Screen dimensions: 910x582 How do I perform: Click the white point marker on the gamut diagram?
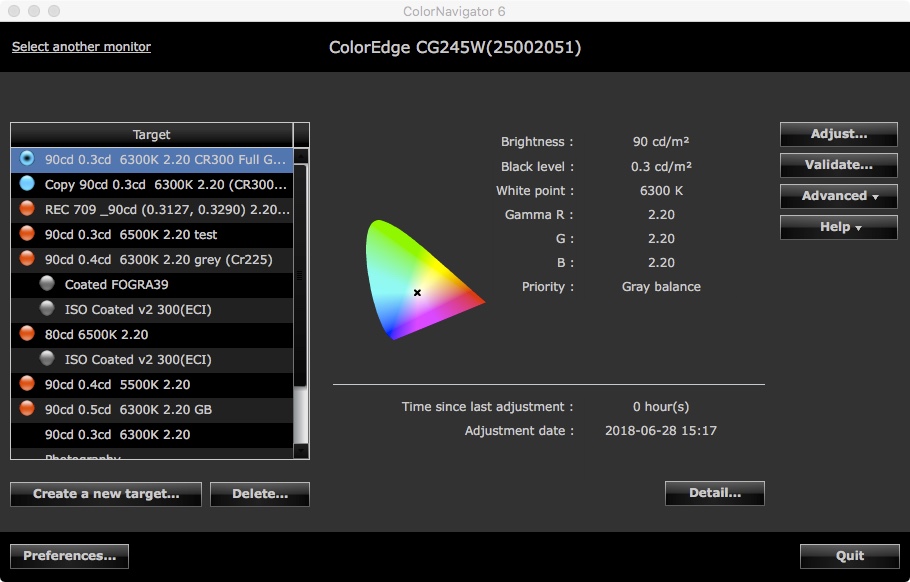click(x=416, y=293)
